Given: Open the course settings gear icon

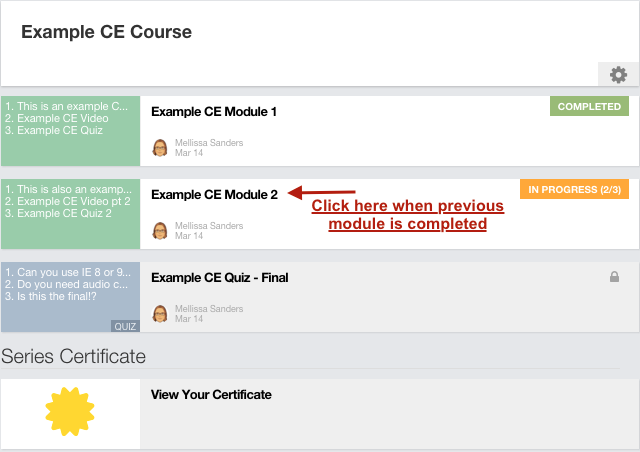Looking at the screenshot, I should 618,75.
